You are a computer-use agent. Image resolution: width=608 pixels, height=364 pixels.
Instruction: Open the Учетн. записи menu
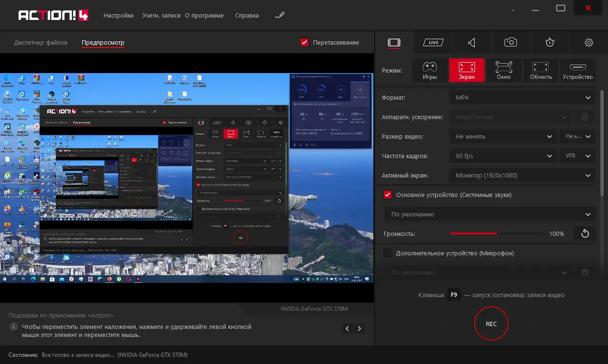click(161, 16)
